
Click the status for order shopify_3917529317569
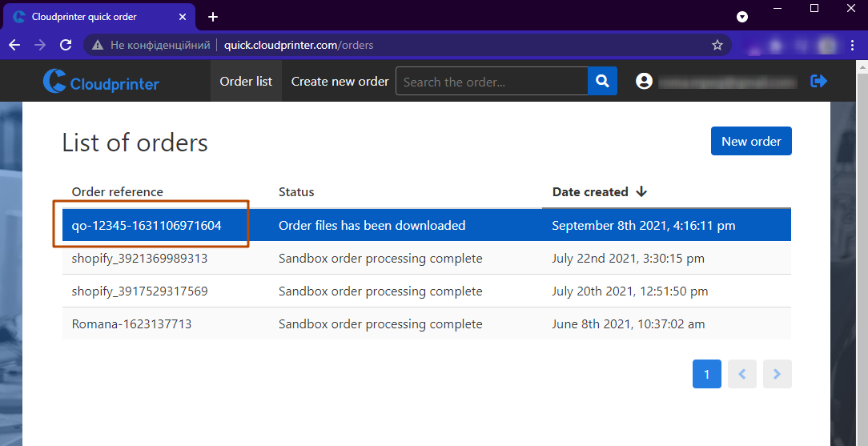coord(380,291)
